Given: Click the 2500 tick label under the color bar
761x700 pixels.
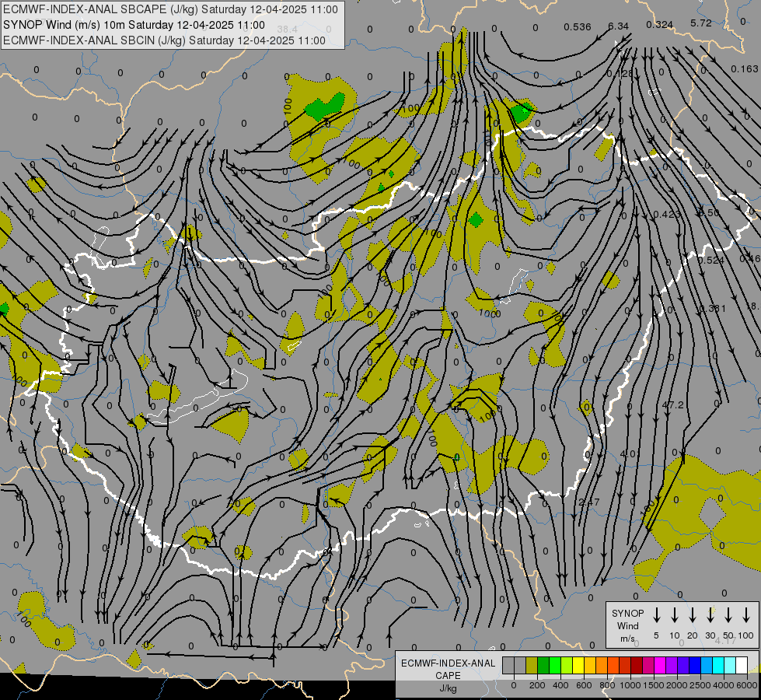Looking at the screenshot, I should 700,685.
